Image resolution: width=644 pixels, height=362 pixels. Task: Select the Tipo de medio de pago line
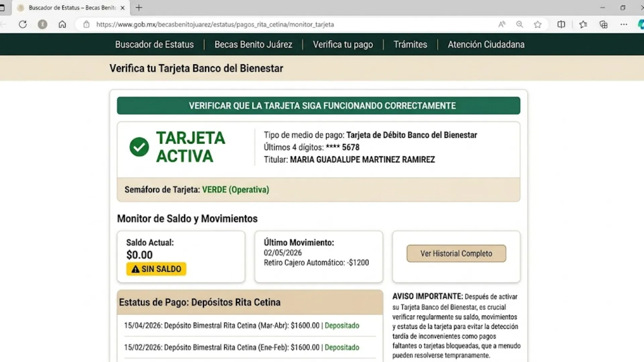pyautogui.click(x=370, y=135)
